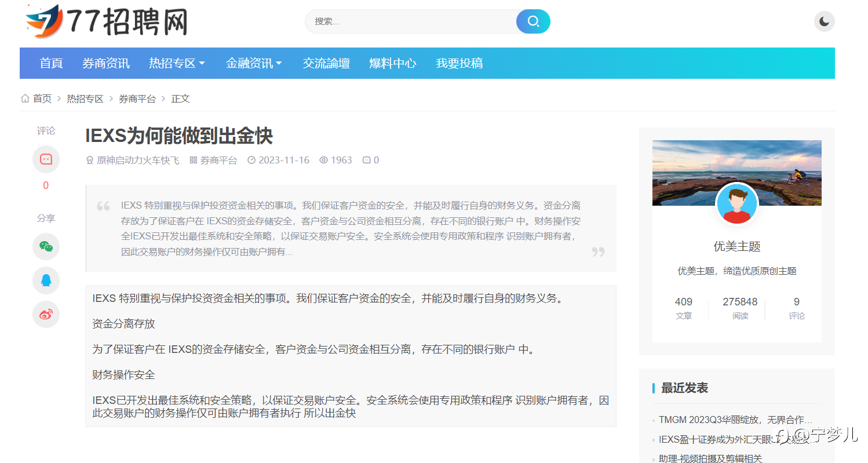Click the comment bubble icon in sidebar
This screenshot has height=463, width=868.
click(46, 159)
